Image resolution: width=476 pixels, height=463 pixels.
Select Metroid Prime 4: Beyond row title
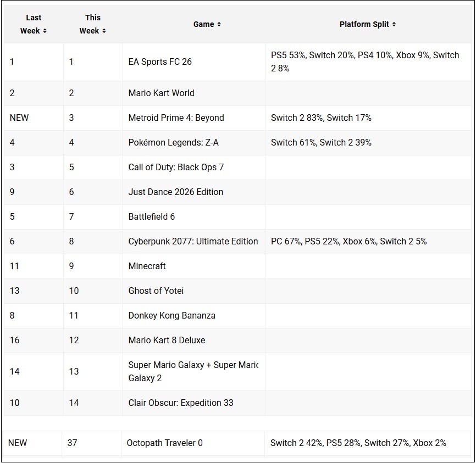[176, 118]
